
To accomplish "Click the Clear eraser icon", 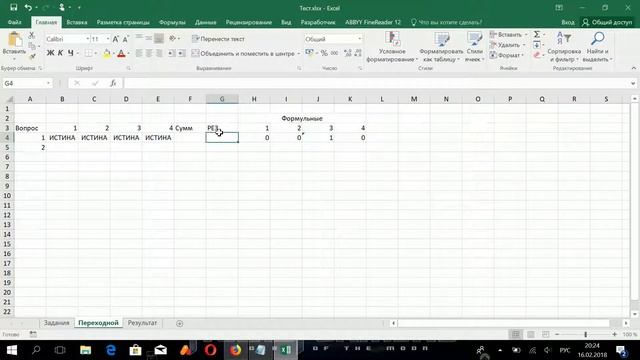I will (x=537, y=55).
